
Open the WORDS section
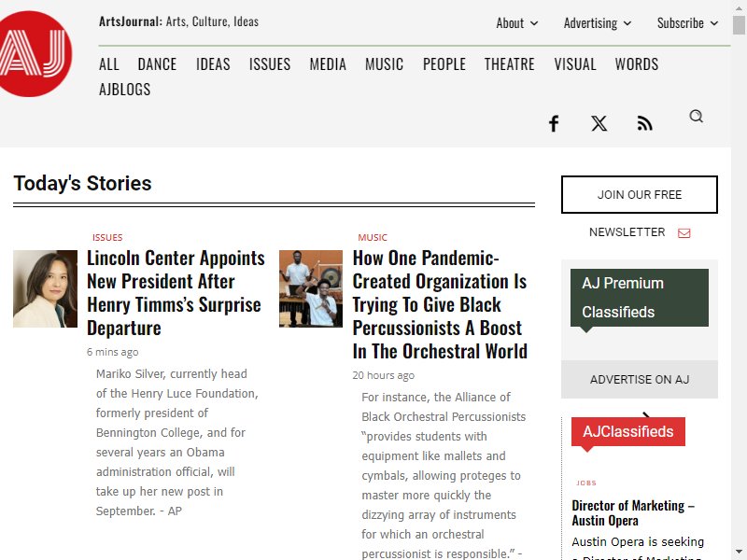(x=637, y=63)
